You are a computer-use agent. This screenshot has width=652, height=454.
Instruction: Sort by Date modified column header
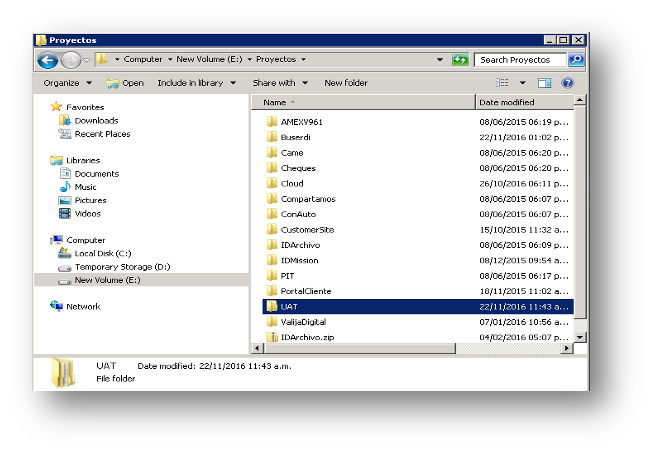pyautogui.click(x=520, y=102)
